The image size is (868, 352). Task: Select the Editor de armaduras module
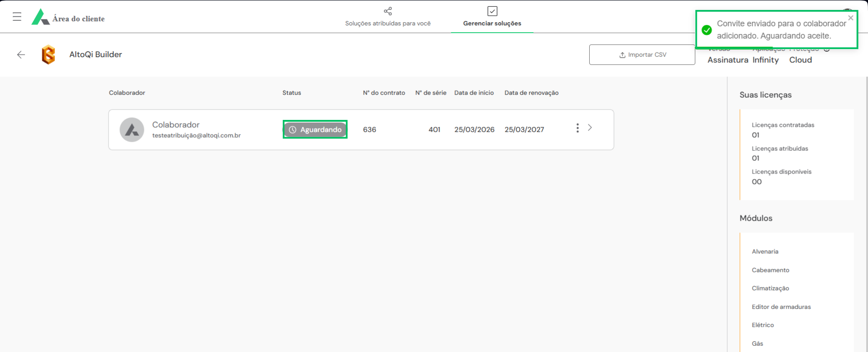(x=781, y=307)
